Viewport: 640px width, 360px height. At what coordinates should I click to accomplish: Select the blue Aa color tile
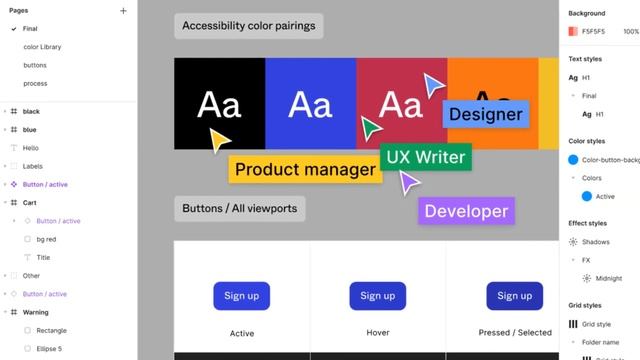point(311,104)
